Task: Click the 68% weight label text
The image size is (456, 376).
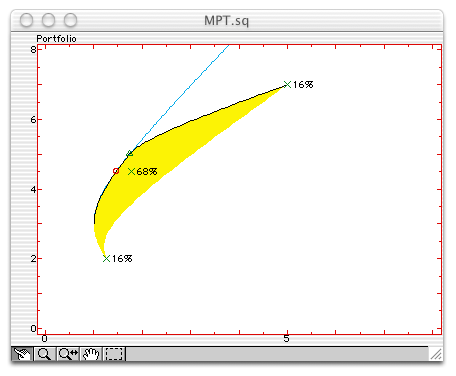Action: click(147, 172)
